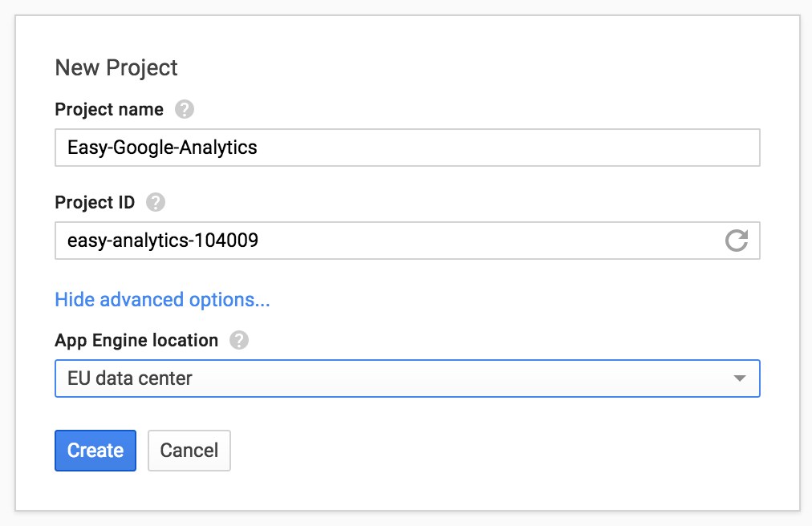Click the help icon beside Project name

coord(185,109)
